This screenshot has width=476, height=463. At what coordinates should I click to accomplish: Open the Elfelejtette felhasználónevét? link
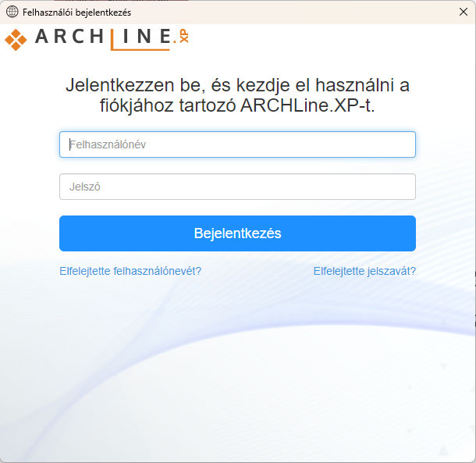point(130,271)
